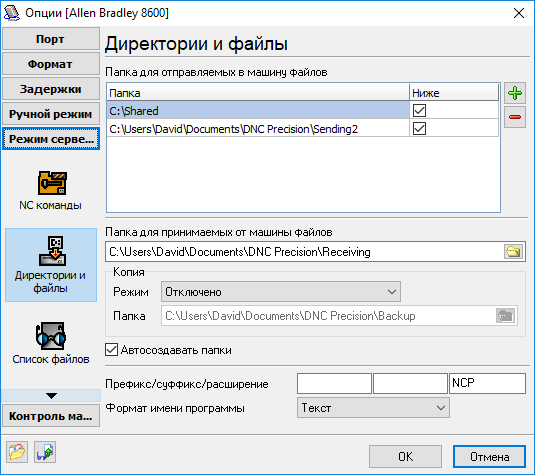
Task: Open the Режим dropdown showing Отключено
Action: pos(281,292)
